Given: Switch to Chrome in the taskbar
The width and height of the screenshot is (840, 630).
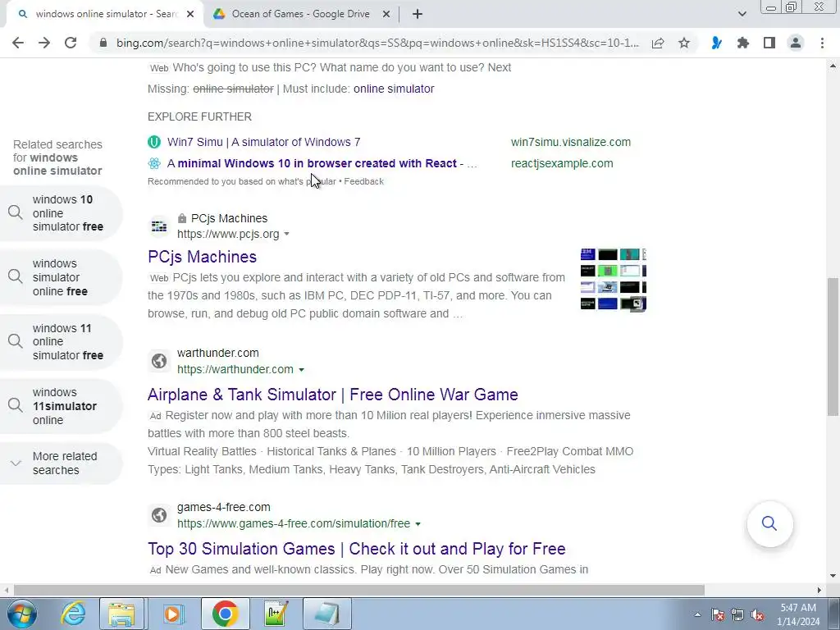Looking at the screenshot, I should click(225, 614).
